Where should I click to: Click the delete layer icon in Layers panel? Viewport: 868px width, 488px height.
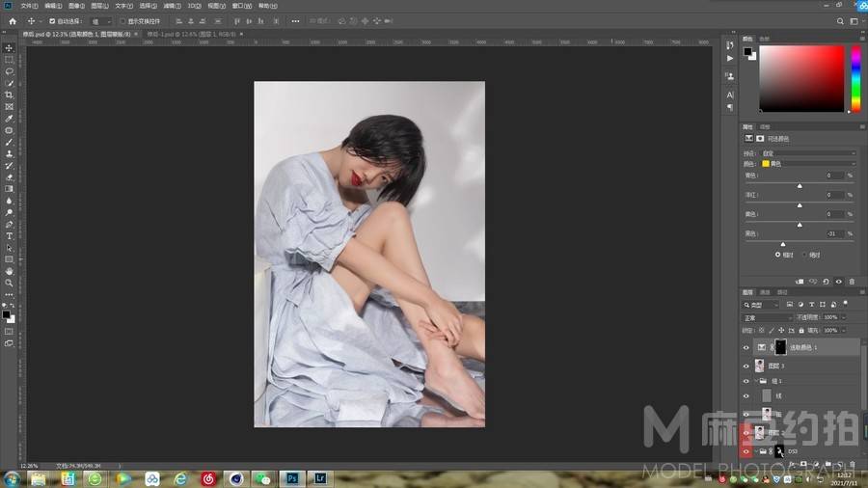click(853, 464)
